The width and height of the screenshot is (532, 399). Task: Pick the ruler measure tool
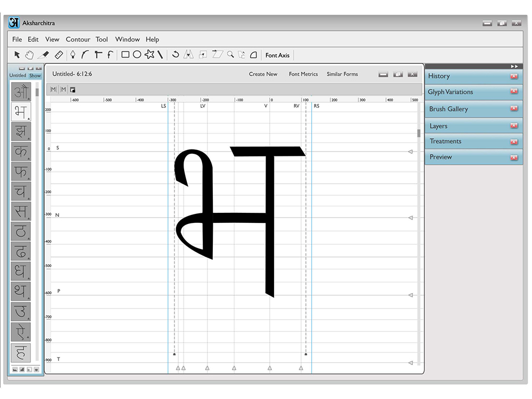59,55
